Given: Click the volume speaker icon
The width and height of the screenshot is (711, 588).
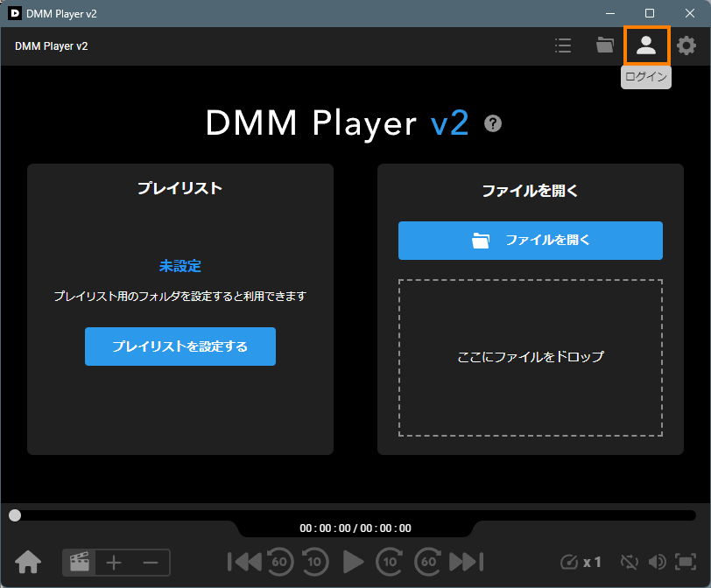Looking at the screenshot, I should pyautogui.click(x=657, y=562).
